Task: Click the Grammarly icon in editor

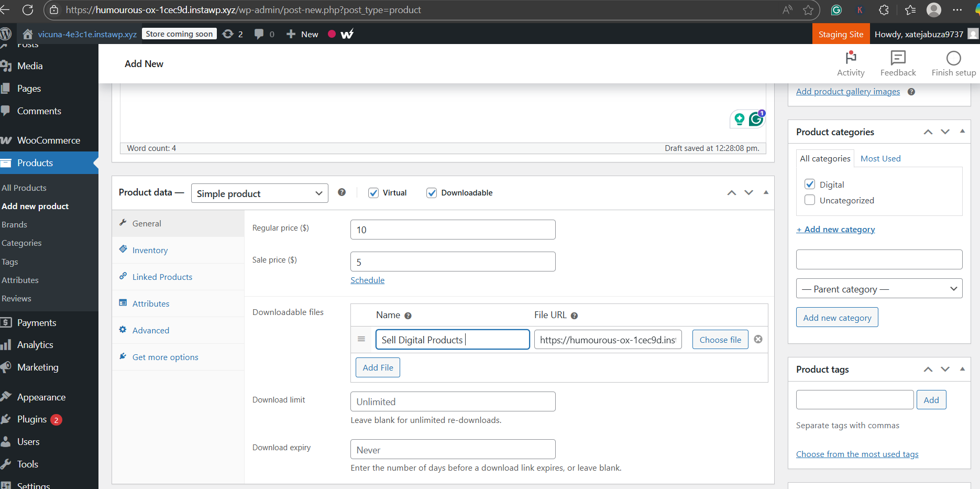Action: [x=756, y=119]
